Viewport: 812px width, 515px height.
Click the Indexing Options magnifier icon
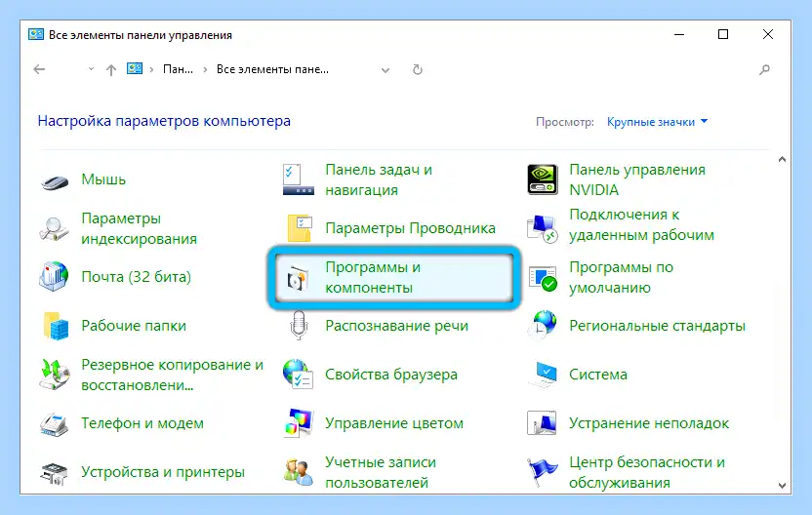(54, 229)
